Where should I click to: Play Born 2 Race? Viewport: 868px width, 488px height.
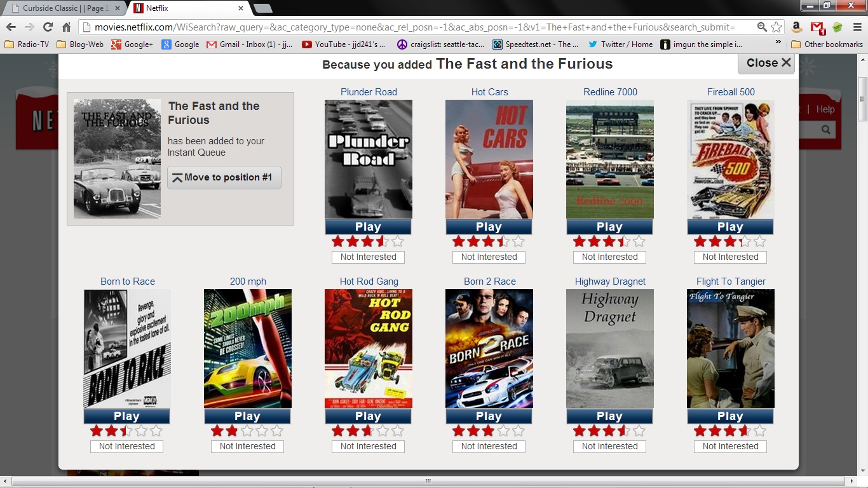[x=489, y=416]
